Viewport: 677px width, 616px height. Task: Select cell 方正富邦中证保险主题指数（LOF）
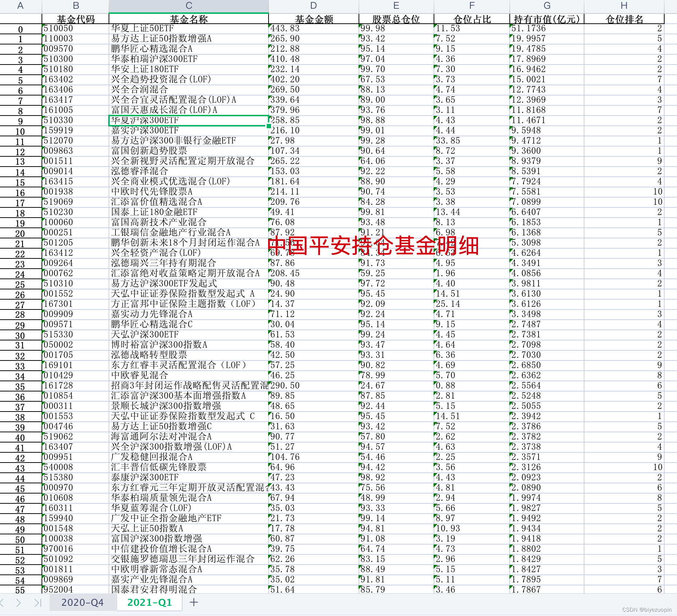point(189,304)
